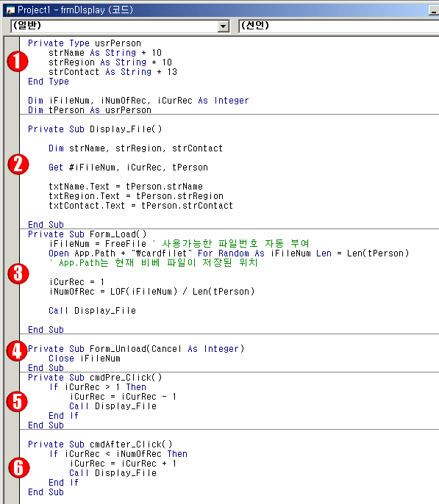439x504 pixels.
Task: Place cursor on 'Private Sub cmdPre_Click()' line
Action: coord(95,377)
